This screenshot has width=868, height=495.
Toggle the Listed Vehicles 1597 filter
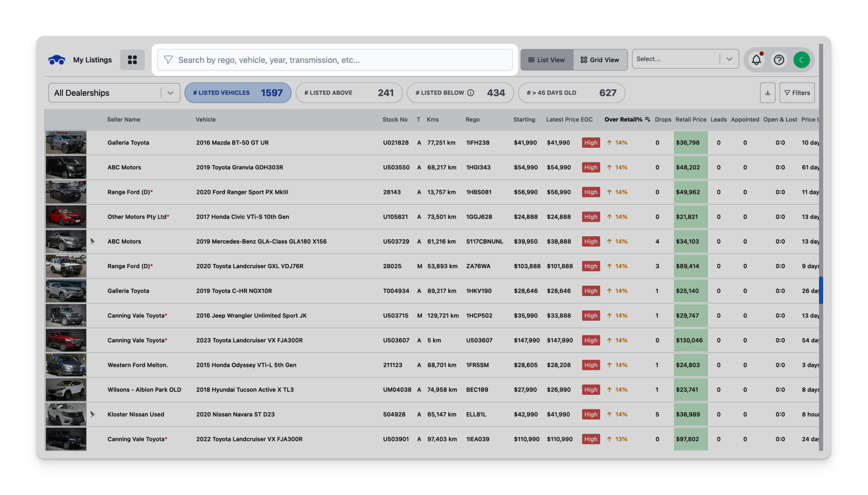click(x=238, y=93)
